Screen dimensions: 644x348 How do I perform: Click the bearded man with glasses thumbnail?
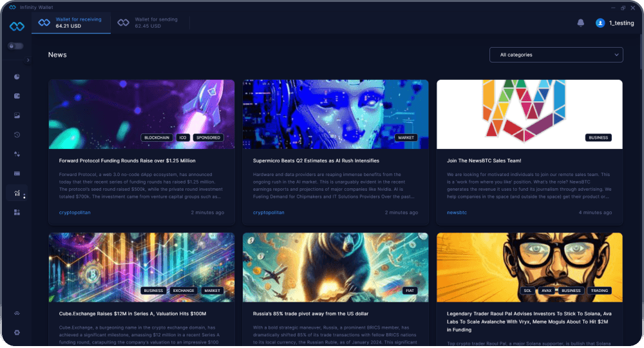529,267
